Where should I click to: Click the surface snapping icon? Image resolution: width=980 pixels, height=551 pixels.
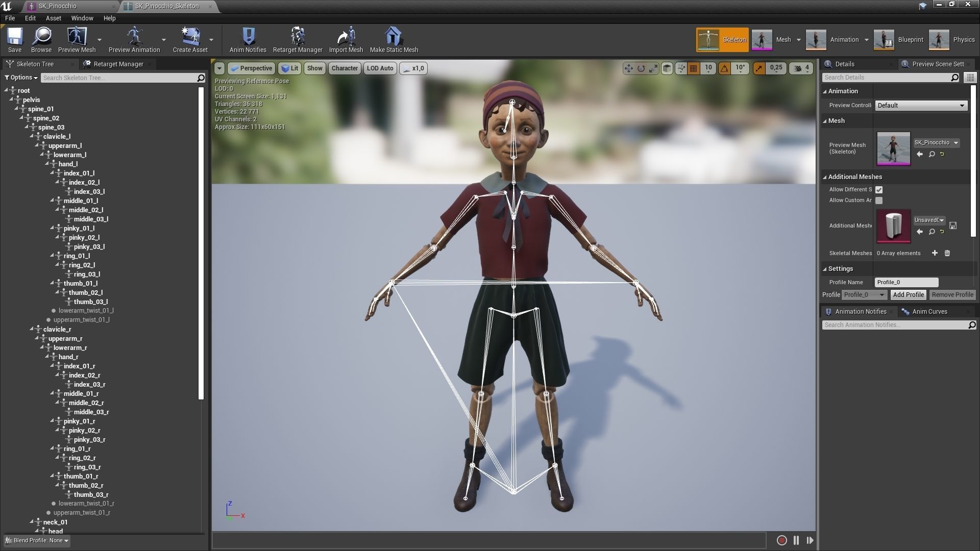(x=681, y=68)
